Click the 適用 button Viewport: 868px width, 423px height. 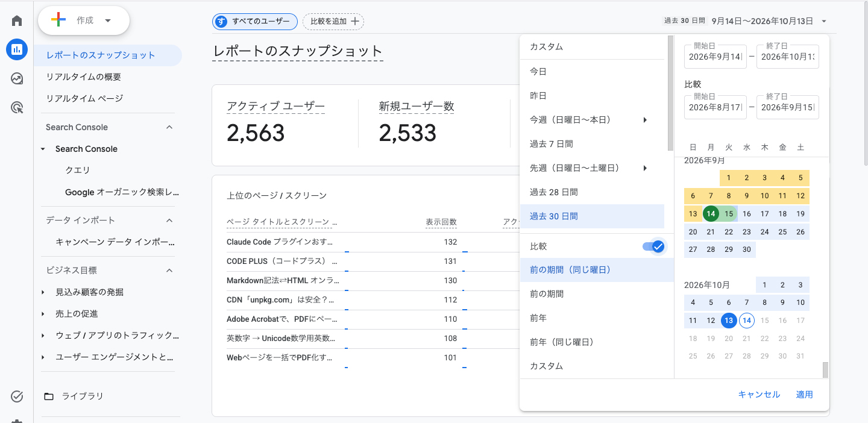[x=804, y=395]
